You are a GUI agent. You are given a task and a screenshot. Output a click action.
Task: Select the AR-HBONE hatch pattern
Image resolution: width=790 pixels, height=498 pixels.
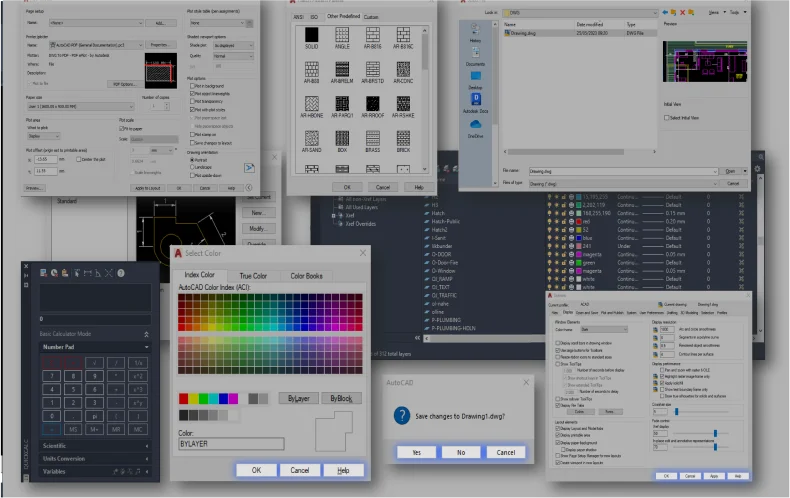click(311, 104)
